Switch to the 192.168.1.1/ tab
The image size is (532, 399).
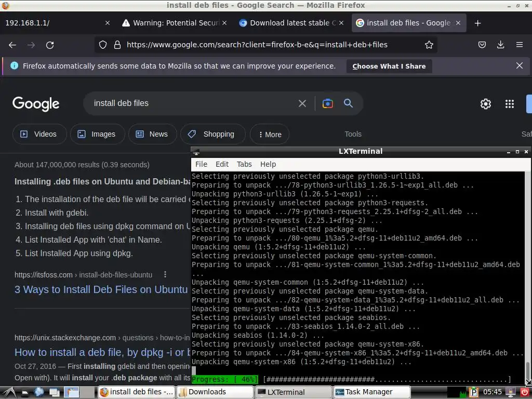pyautogui.click(x=58, y=23)
